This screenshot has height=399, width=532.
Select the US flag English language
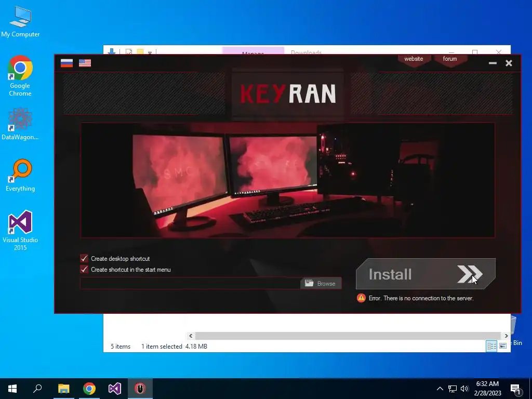pos(85,63)
